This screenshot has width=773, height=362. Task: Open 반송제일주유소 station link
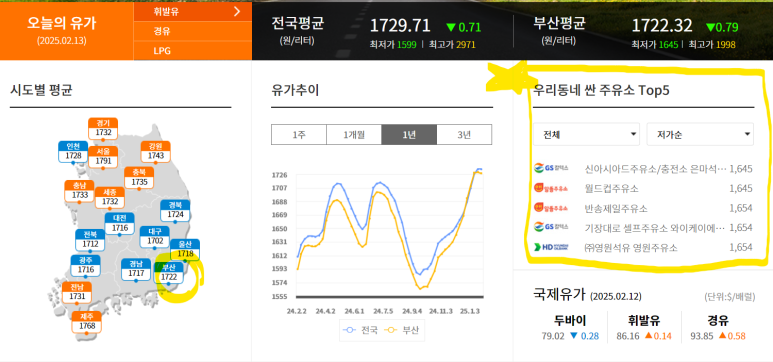click(x=616, y=208)
